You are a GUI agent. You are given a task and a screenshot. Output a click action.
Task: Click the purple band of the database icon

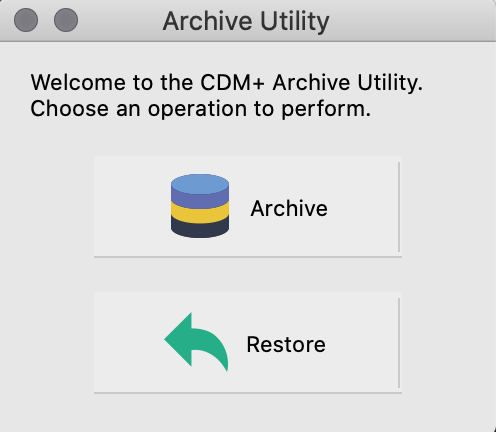click(200, 199)
